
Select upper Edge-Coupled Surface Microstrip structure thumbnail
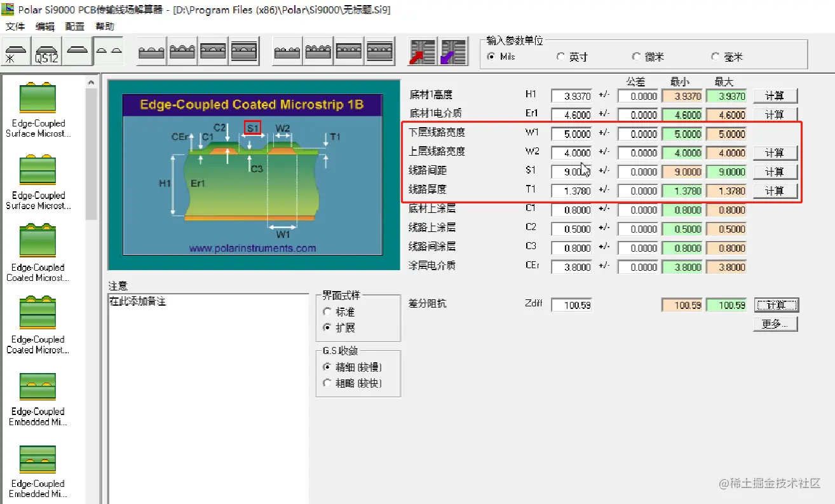coord(38,109)
